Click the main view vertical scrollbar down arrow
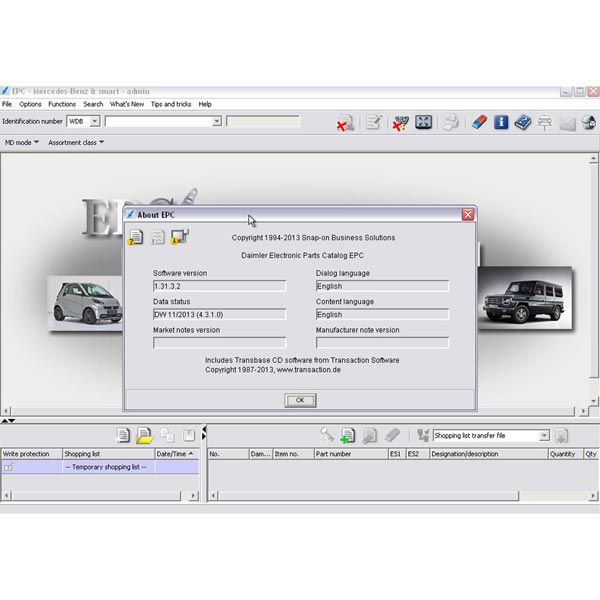 593,401
